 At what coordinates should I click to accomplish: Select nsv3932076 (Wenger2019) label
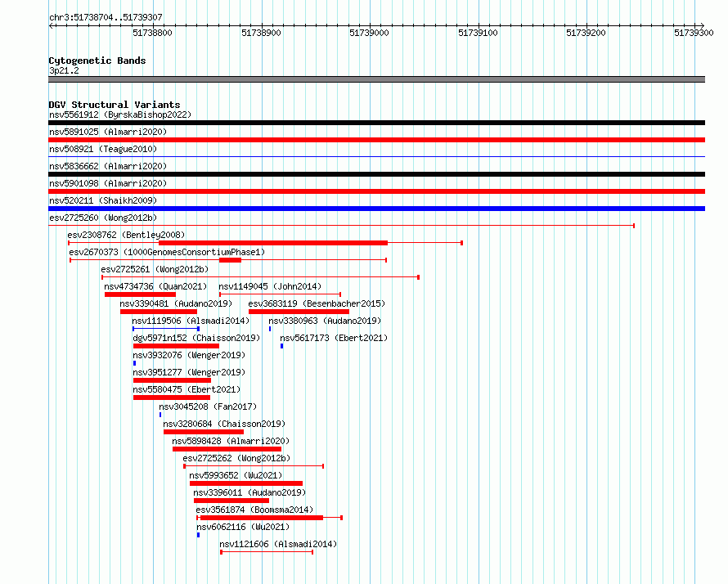coord(189,355)
